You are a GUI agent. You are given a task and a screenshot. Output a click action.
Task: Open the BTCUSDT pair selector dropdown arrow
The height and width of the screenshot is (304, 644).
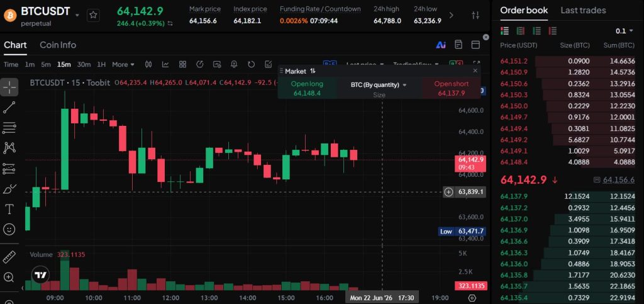[77, 15]
